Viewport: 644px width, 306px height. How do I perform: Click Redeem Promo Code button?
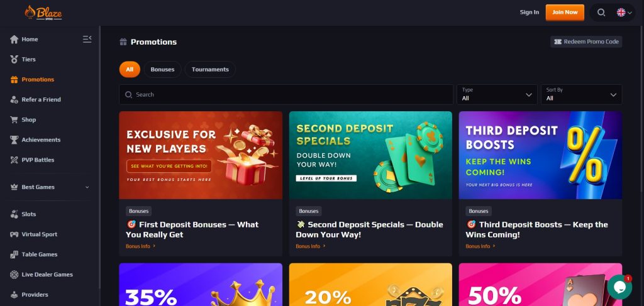[x=586, y=42]
